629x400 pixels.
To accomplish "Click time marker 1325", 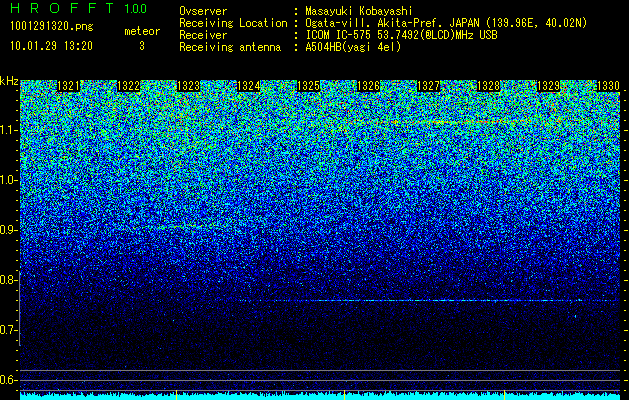I will click(308, 86).
